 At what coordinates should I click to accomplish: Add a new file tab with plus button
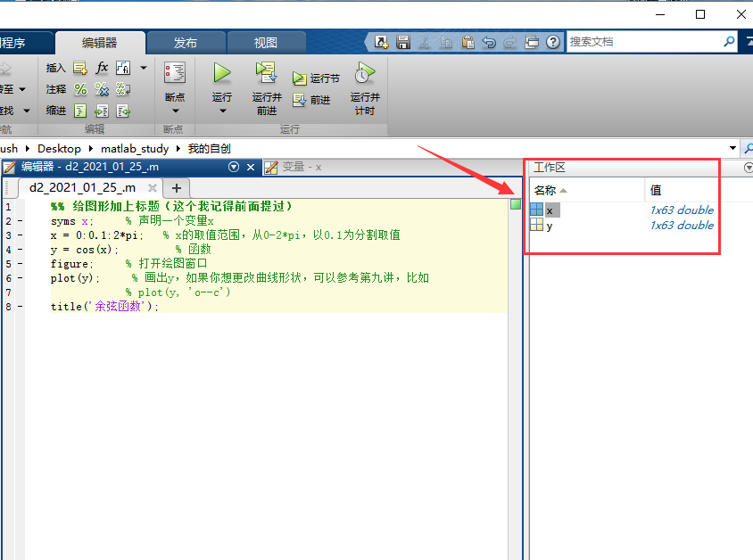pos(177,188)
